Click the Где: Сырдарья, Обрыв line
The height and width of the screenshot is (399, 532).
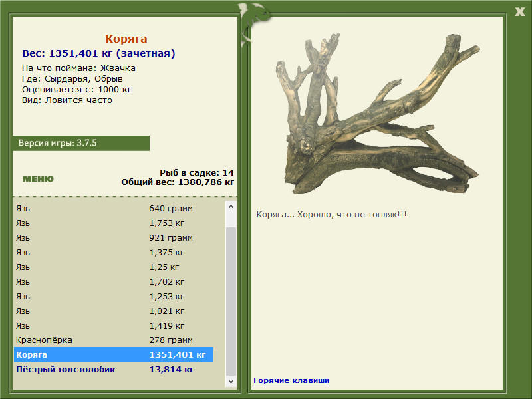pos(72,78)
